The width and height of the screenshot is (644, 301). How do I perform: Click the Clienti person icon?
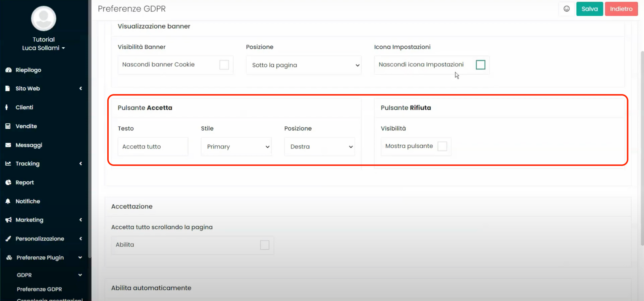[x=7, y=107]
